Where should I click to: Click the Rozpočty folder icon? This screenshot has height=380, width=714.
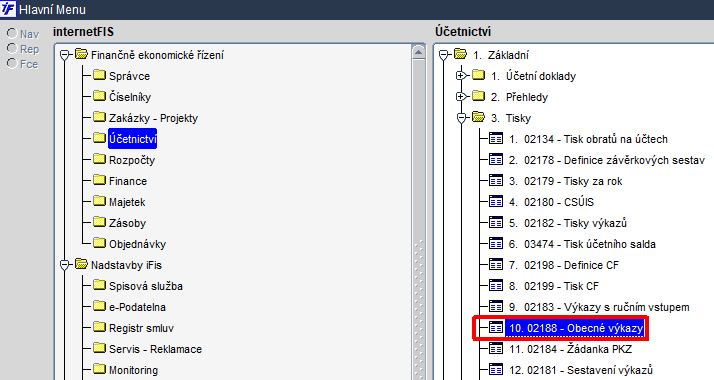tap(100, 159)
